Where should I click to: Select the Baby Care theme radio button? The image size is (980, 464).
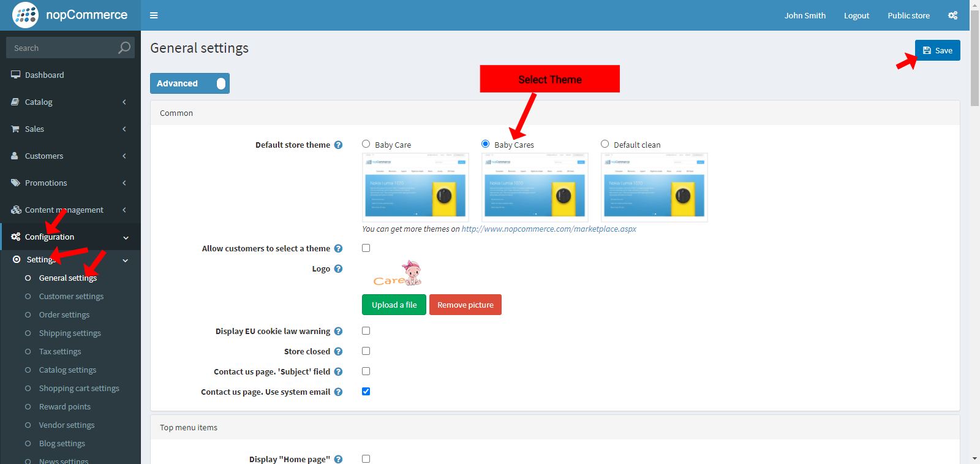pos(366,144)
